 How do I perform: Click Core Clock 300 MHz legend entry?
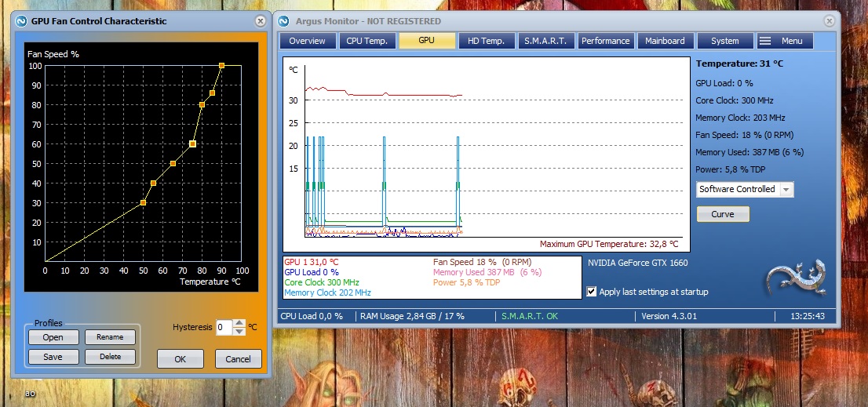[x=322, y=282]
